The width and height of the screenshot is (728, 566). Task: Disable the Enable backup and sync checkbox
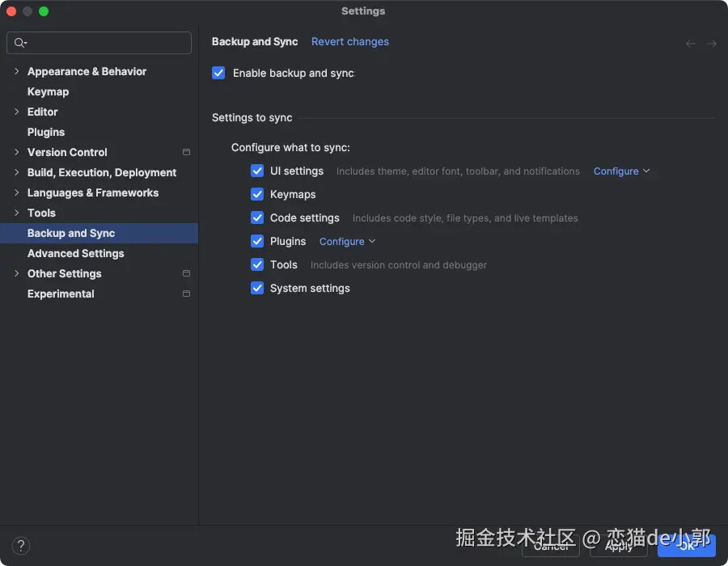(x=218, y=73)
